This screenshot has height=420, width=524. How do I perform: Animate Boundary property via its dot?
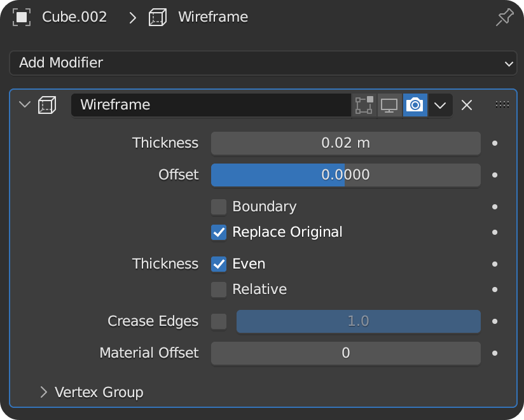[495, 207]
